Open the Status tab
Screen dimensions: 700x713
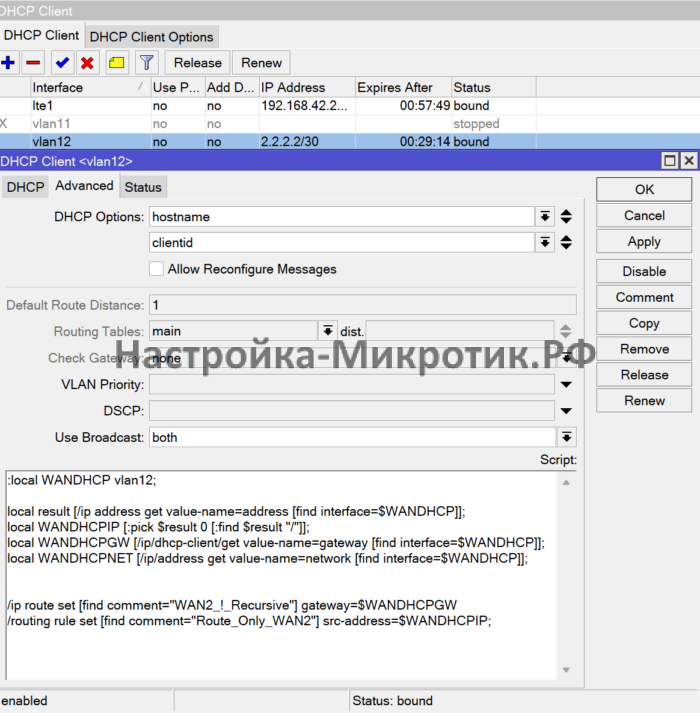click(x=143, y=187)
